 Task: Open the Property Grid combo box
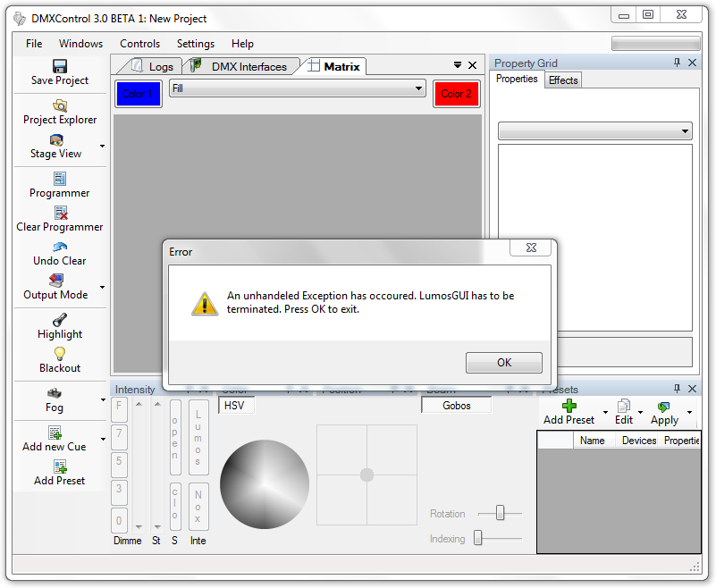[685, 131]
